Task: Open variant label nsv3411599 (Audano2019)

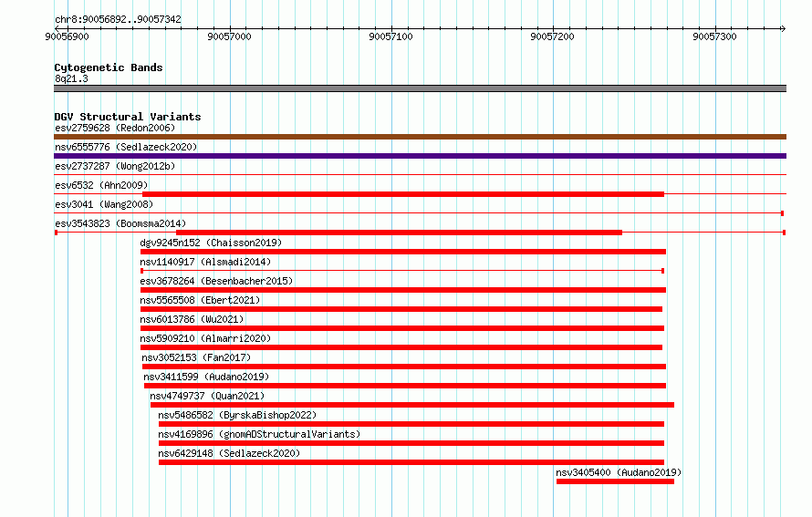Action: point(206,377)
